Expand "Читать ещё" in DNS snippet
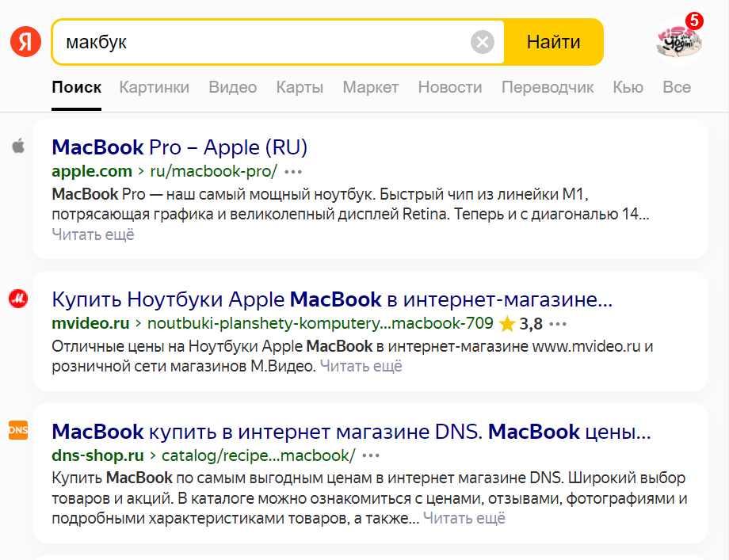The height and width of the screenshot is (560, 729). tap(464, 519)
